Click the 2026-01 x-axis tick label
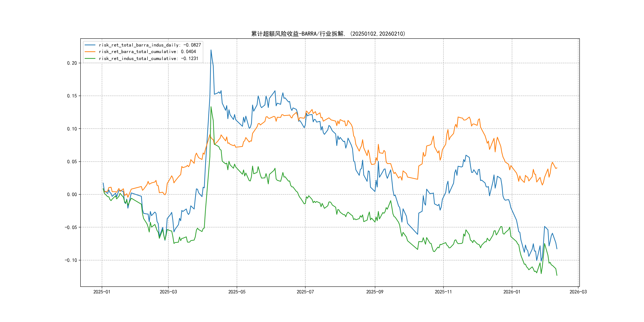 (512, 292)
